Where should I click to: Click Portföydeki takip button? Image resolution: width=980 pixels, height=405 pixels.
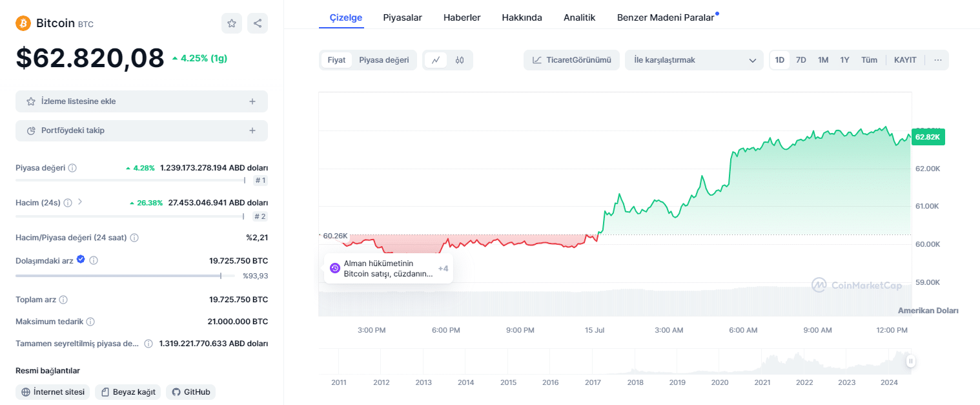[x=141, y=130]
